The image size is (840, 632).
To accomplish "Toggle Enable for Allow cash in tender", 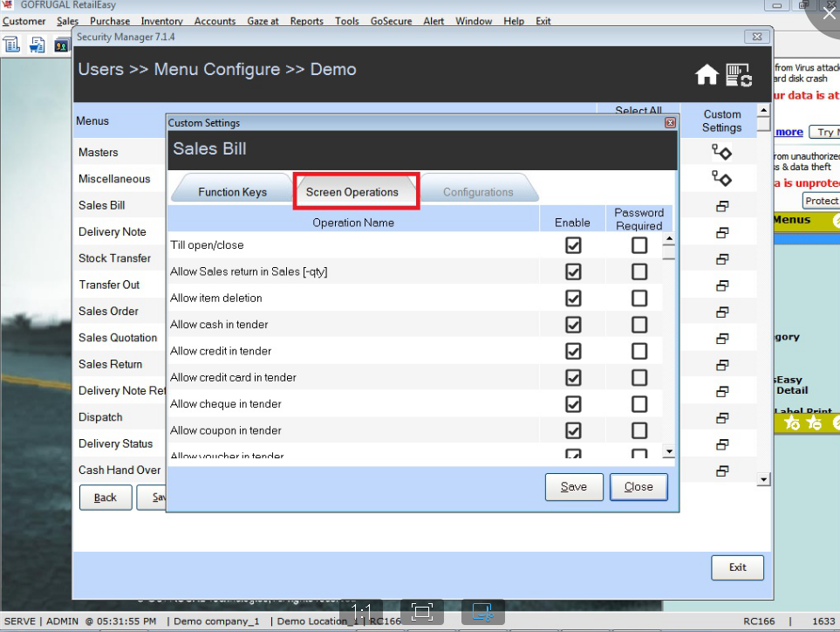I will [x=573, y=325].
